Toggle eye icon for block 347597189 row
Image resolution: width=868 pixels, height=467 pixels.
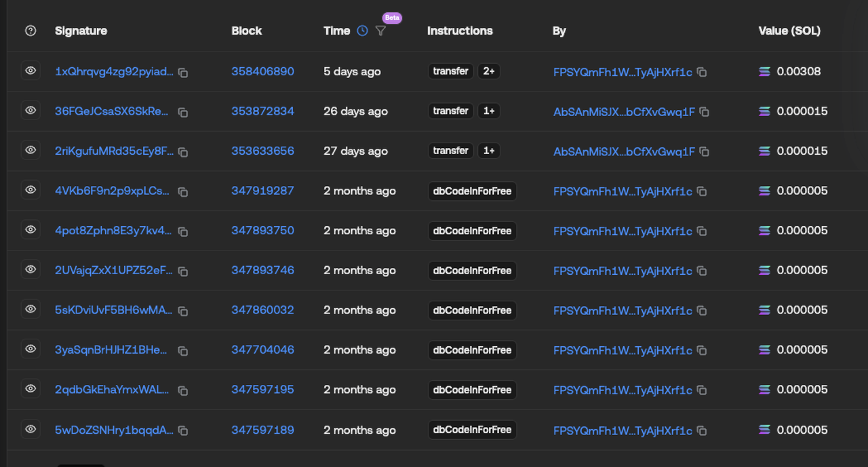31,429
